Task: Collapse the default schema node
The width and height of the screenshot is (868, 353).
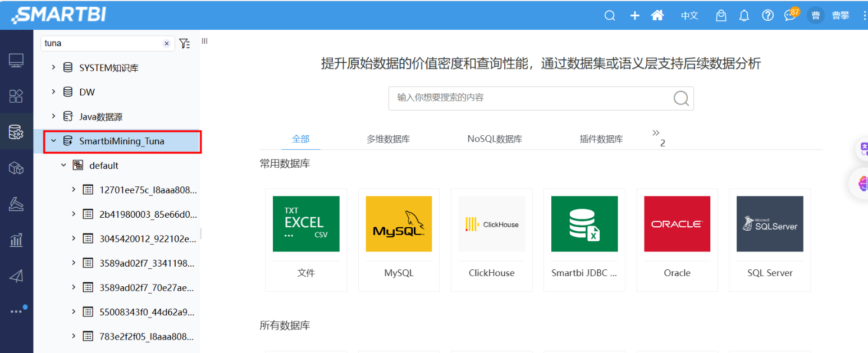Action: coord(64,166)
